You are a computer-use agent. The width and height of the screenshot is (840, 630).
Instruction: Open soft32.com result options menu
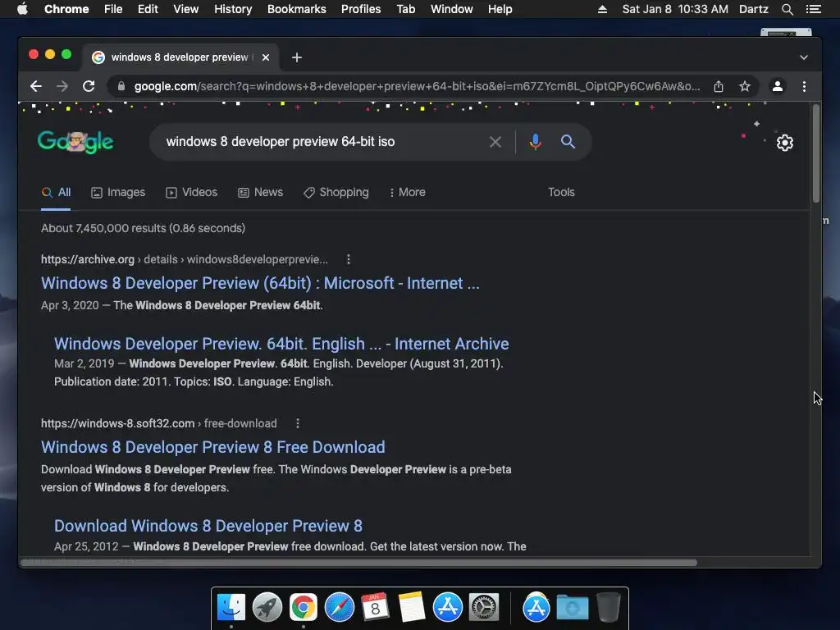(298, 423)
